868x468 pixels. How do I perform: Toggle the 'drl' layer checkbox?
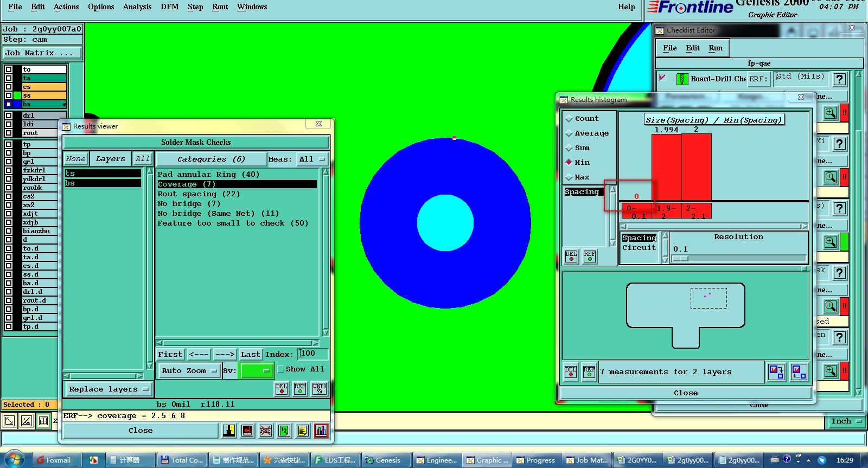pyautogui.click(x=9, y=116)
